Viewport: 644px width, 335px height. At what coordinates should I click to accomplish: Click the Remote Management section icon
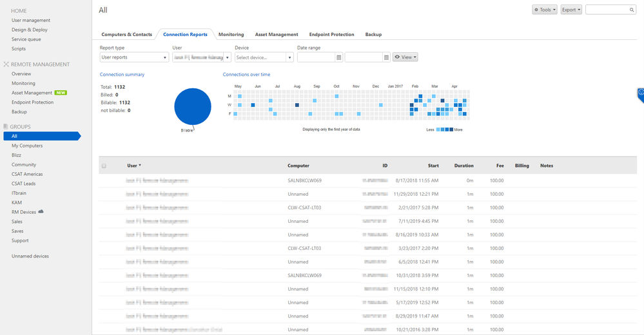(6, 64)
